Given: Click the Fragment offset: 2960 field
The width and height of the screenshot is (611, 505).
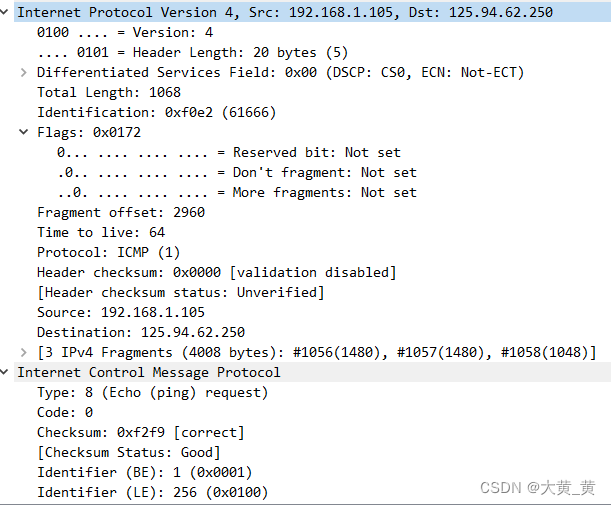Looking at the screenshot, I should click(x=120, y=212).
